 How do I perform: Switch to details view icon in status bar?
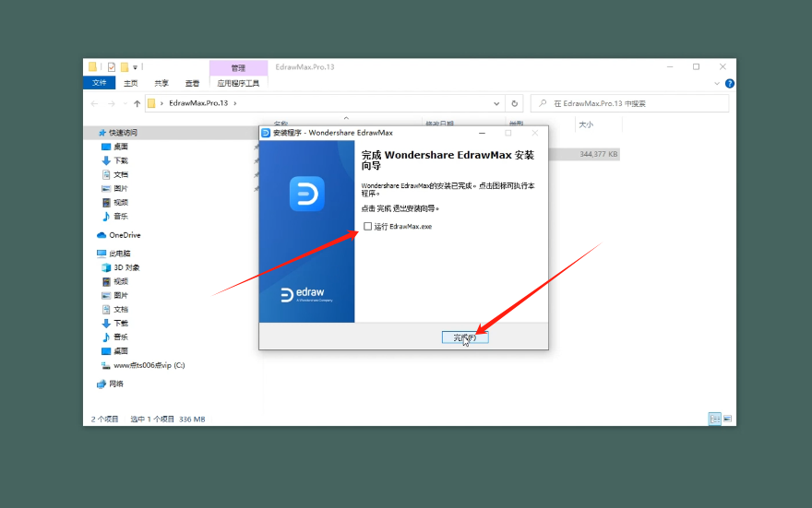pos(714,419)
